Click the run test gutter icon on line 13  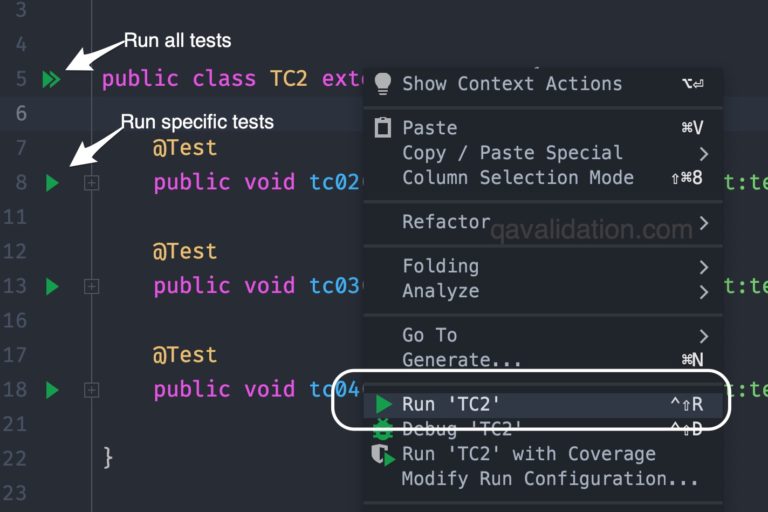coord(53,287)
